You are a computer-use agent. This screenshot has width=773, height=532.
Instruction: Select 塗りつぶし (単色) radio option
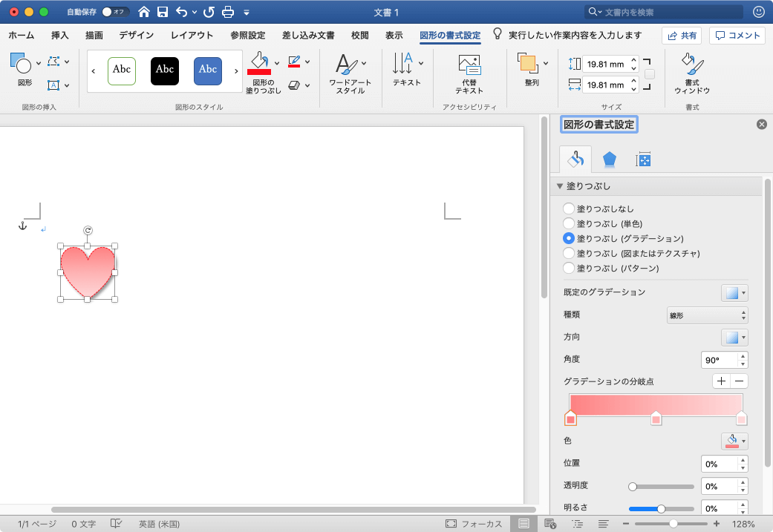(568, 223)
